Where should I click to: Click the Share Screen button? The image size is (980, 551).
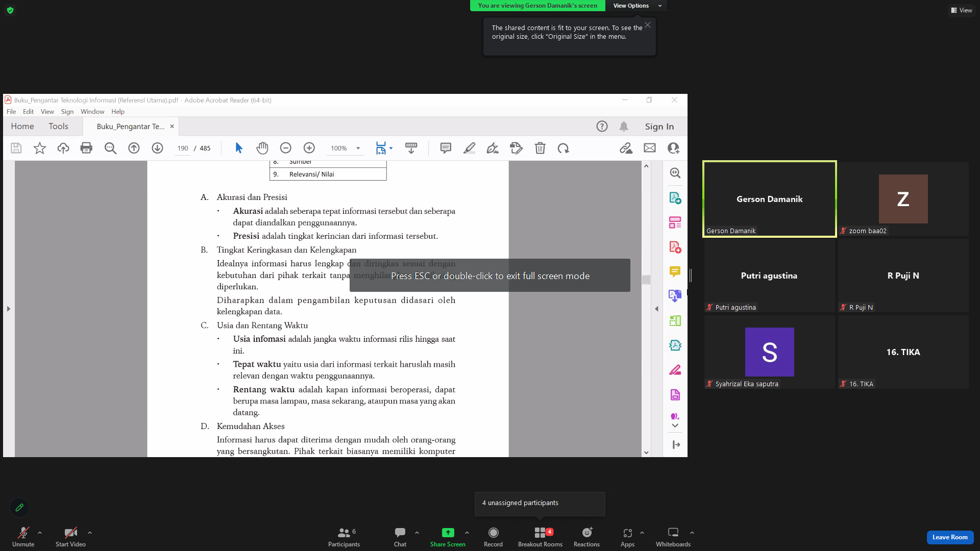448,537
